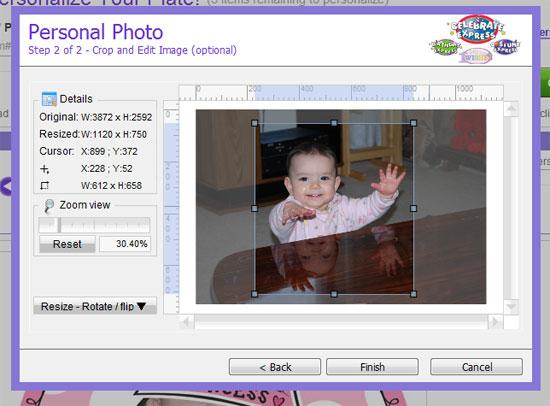Click the vertical scrollbar up arrow
The height and width of the screenshot is (406, 550).
point(511,108)
